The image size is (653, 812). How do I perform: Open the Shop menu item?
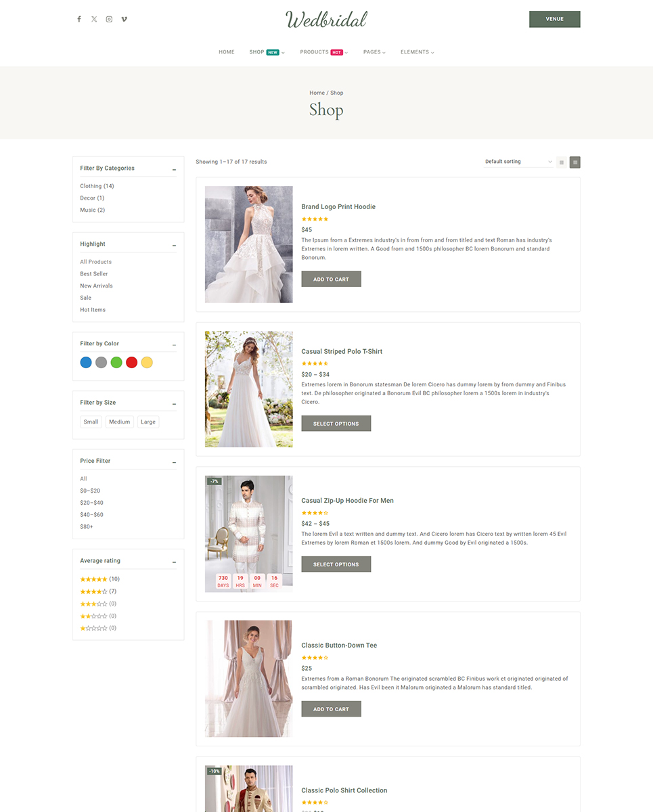256,52
